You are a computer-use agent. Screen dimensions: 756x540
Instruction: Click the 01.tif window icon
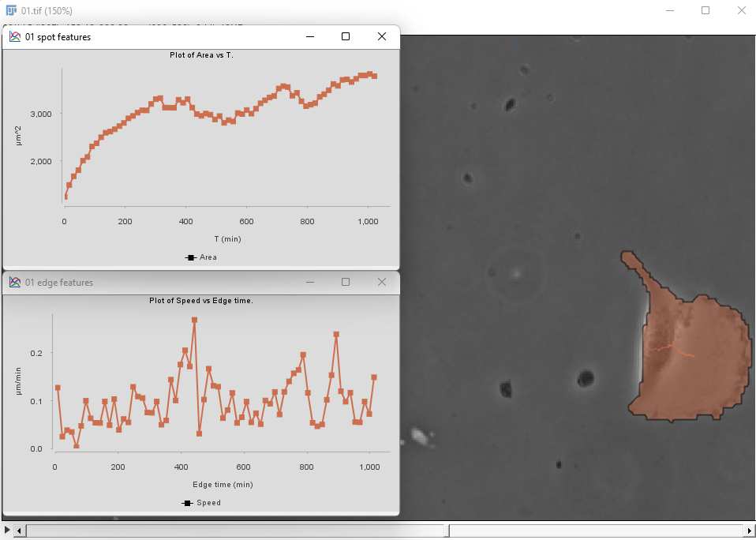pos(11,10)
